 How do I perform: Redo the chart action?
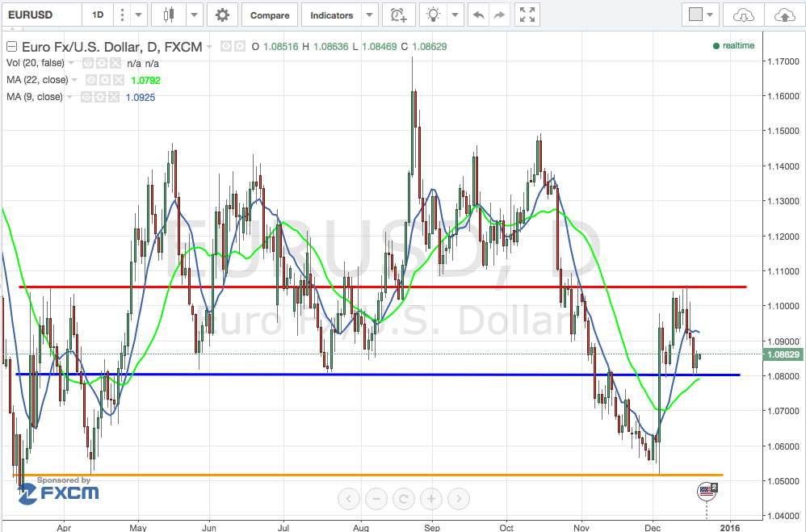(500, 15)
